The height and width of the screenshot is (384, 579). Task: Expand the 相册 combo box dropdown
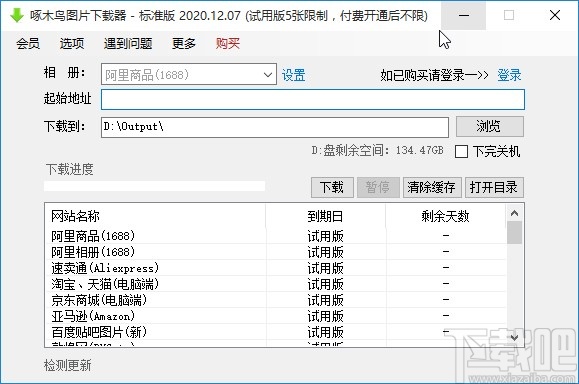point(268,75)
